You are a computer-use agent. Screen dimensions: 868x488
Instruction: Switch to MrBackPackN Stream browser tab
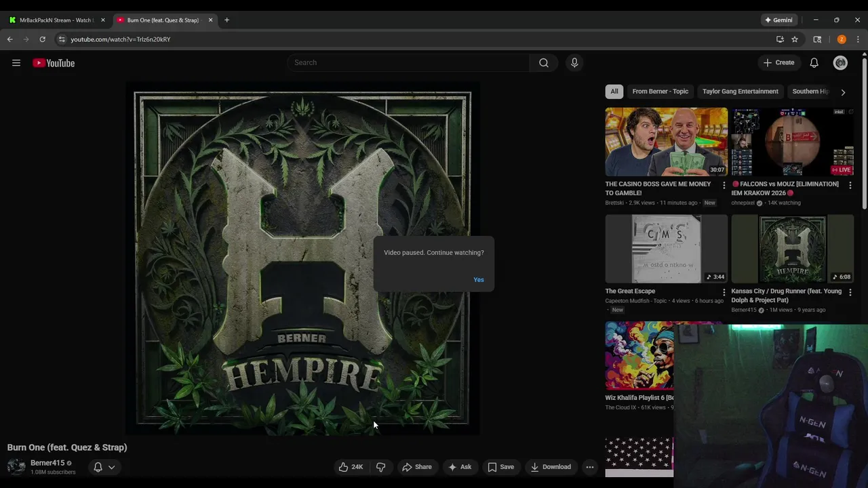click(x=58, y=20)
